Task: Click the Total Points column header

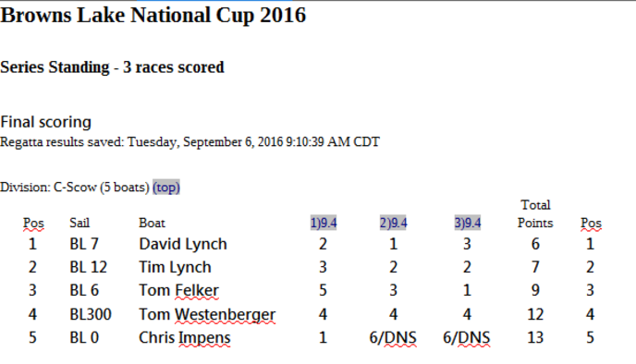Action: (535, 213)
